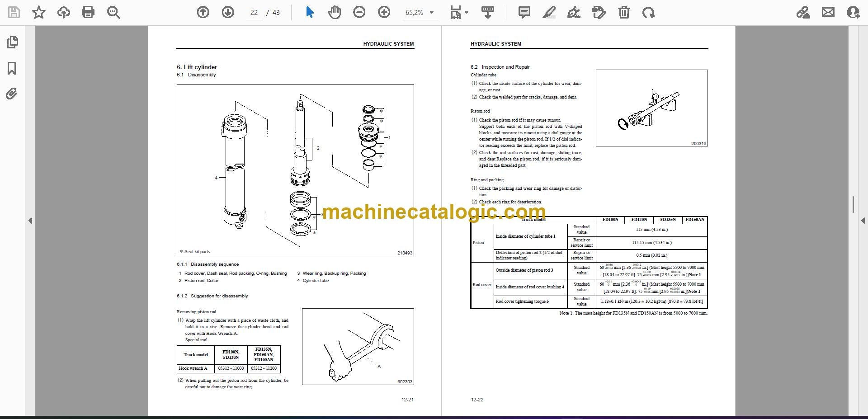Image resolution: width=868 pixels, height=419 pixels.
Task: Upload the file to cloud storage
Action: [64, 13]
